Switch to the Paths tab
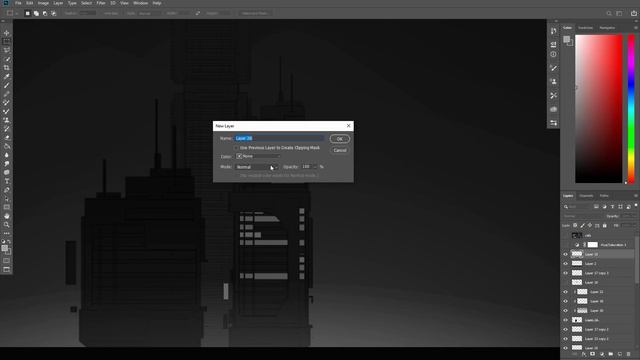 [x=604, y=196]
